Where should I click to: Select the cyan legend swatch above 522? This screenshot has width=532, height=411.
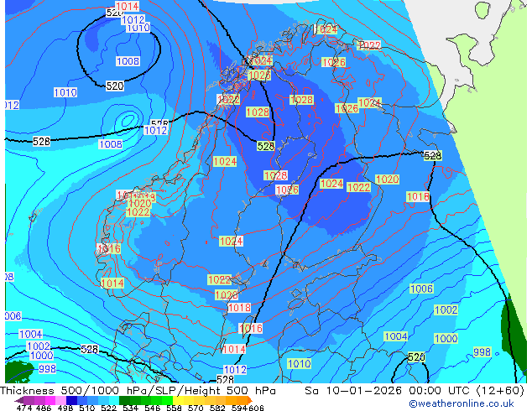pos(114,400)
